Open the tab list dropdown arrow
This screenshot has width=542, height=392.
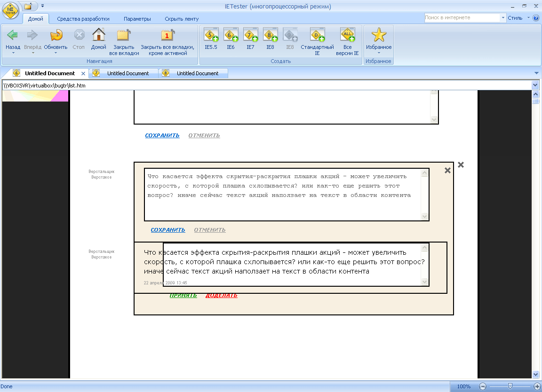point(536,73)
